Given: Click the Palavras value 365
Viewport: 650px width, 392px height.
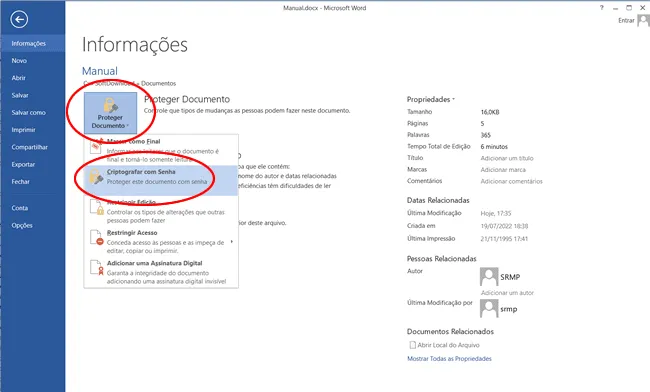Looking at the screenshot, I should (485, 135).
